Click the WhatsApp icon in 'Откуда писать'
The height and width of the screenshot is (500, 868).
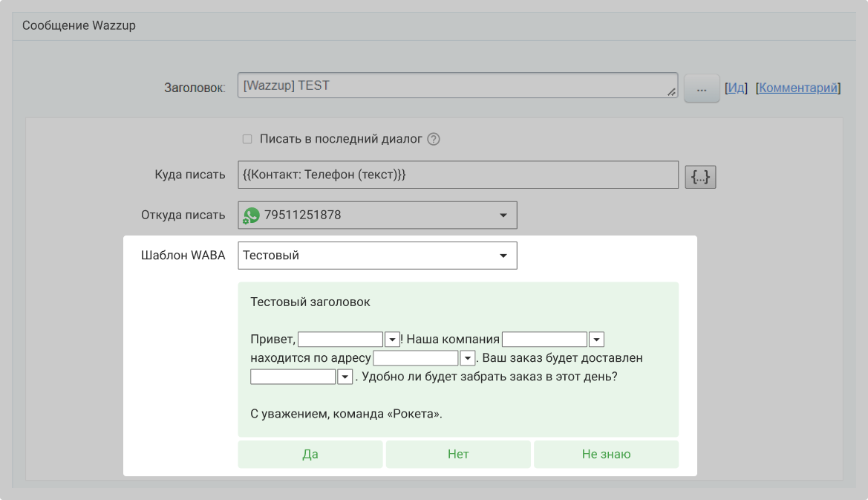[252, 215]
